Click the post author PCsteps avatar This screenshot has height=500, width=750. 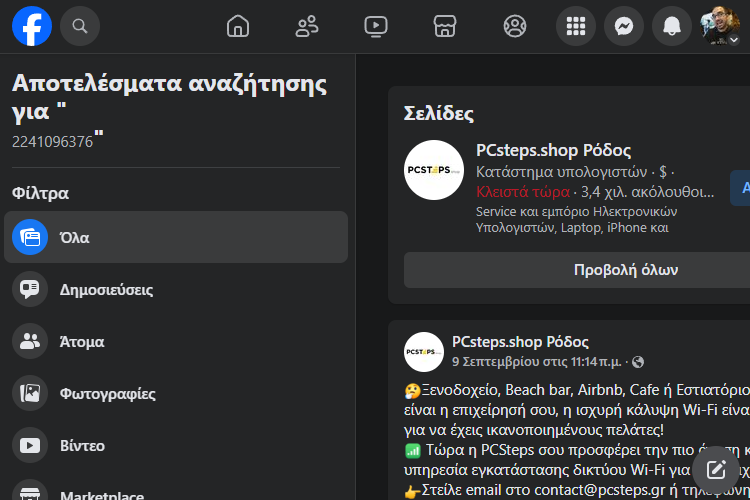coord(424,352)
